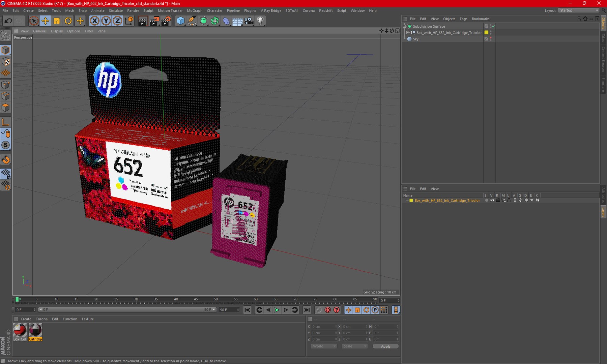This screenshot has width=607, height=364.
Task: Play the animation forwards
Action: click(x=277, y=310)
